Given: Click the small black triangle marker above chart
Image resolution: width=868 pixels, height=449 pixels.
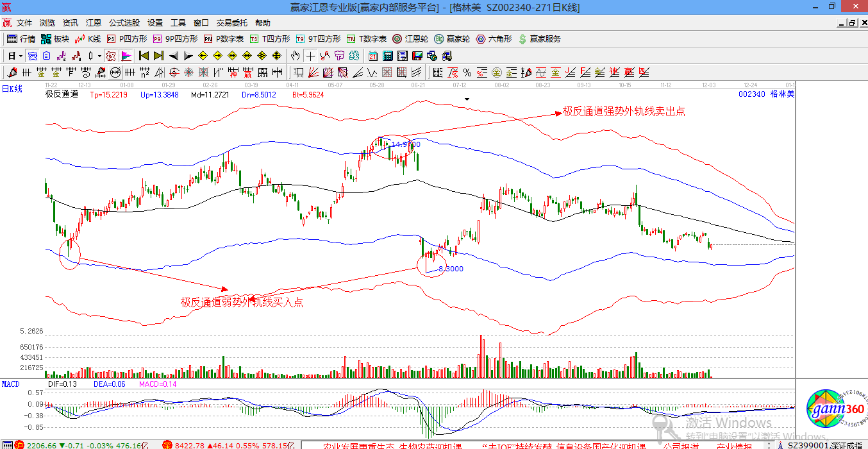Looking at the screenshot, I should coord(467,99).
